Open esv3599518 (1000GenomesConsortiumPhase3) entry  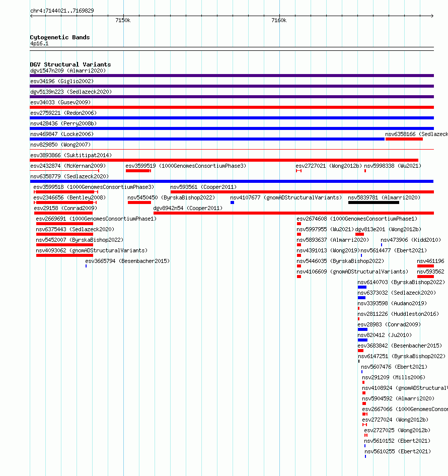[x=94, y=187]
